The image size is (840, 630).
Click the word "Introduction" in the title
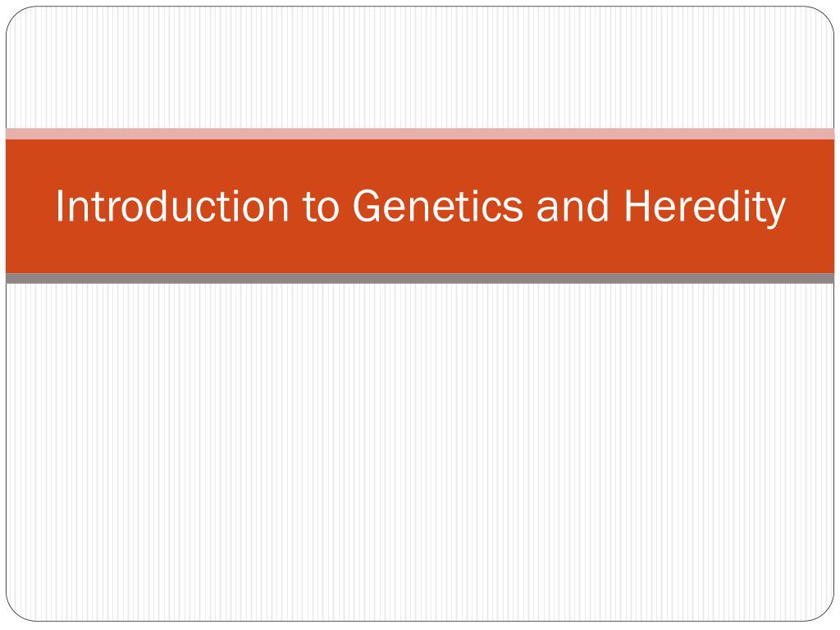pos(172,206)
